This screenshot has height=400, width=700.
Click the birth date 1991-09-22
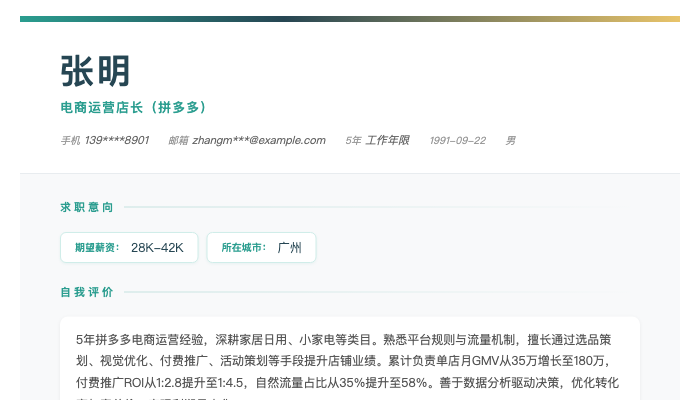point(458,141)
